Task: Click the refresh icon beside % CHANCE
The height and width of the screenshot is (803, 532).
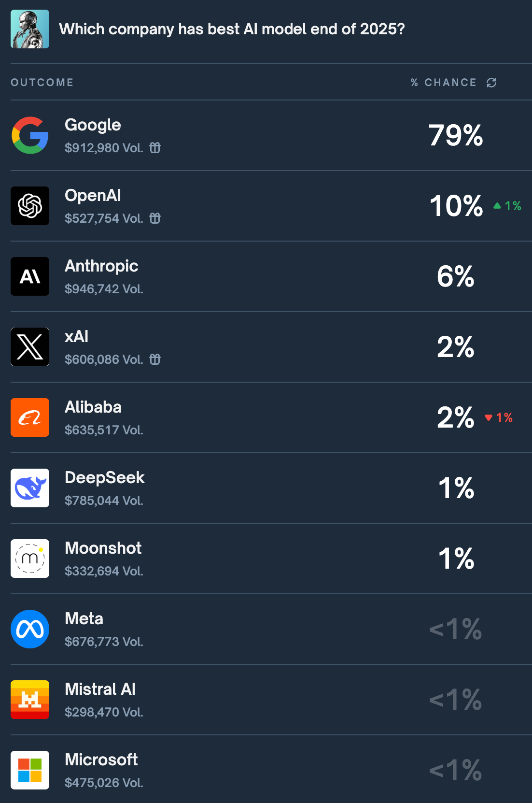Action: (491, 83)
